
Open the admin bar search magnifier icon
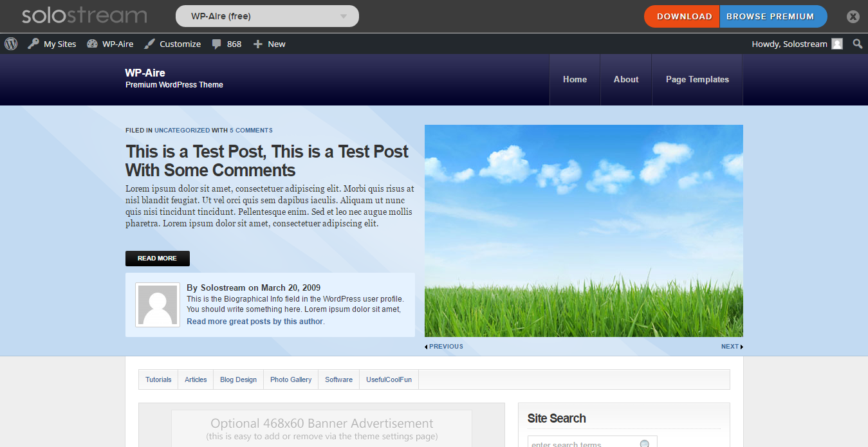[x=857, y=44]
